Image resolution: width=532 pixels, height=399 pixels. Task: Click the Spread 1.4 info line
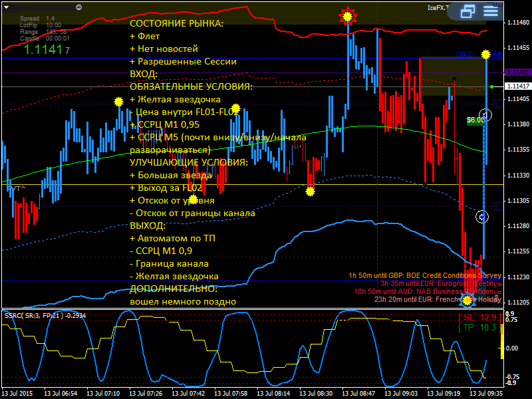[x=37, y=19]
